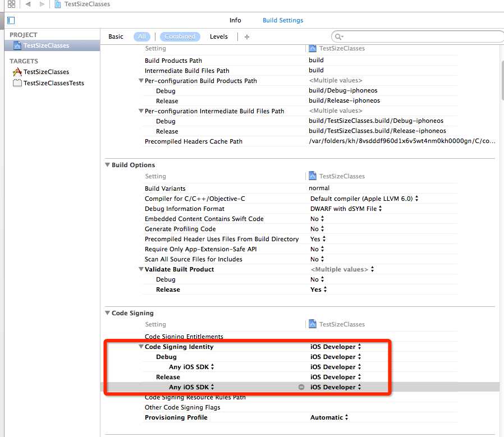
Task: Click TestSizeClasses title in jump bar
Action: point(87,4)
